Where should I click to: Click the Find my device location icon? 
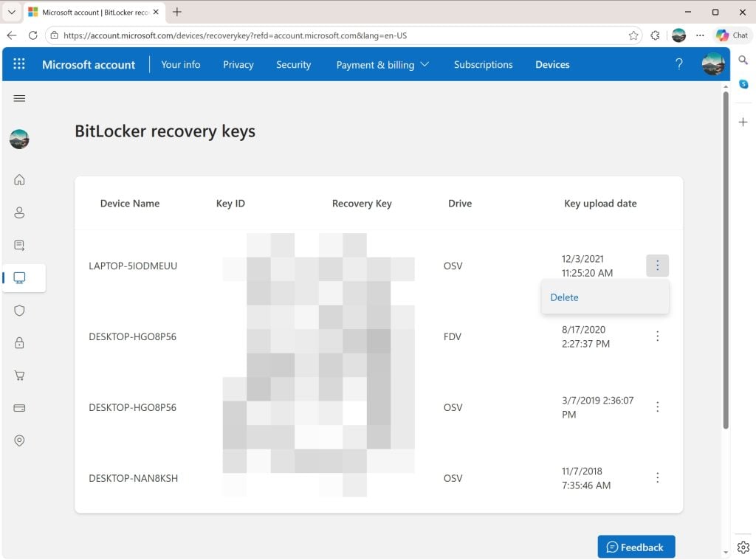point(19,440)
